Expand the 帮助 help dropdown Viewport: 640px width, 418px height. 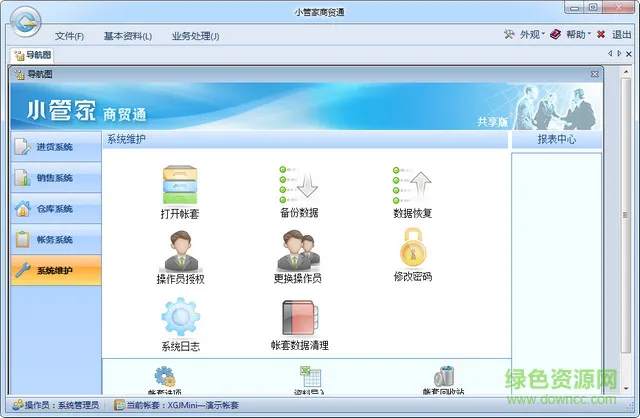click(x=570, y=35)
